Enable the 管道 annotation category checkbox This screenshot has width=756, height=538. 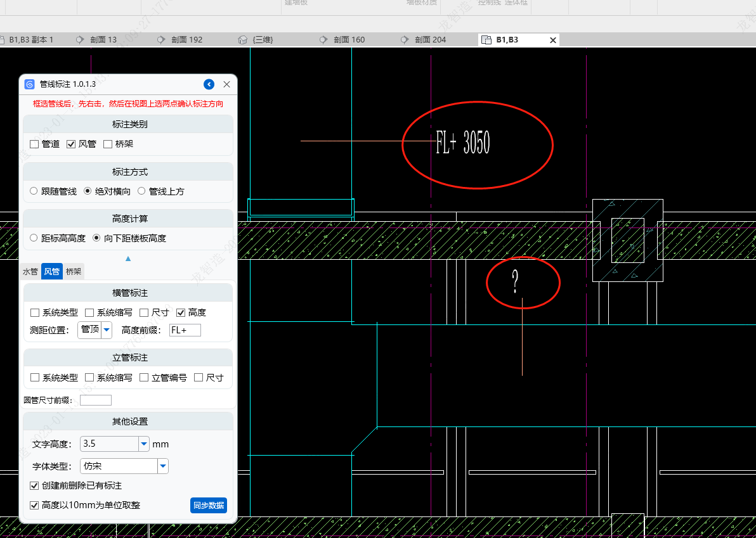(34, 144)
